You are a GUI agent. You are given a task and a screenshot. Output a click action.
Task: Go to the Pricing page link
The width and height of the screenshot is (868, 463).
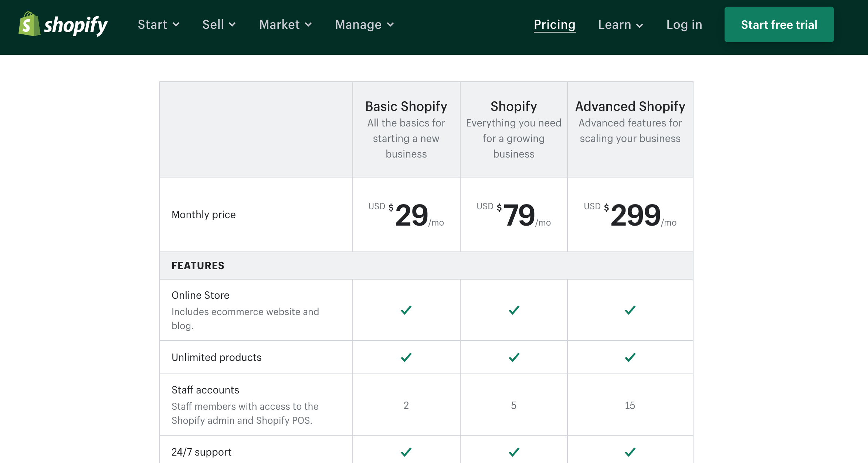555,24
